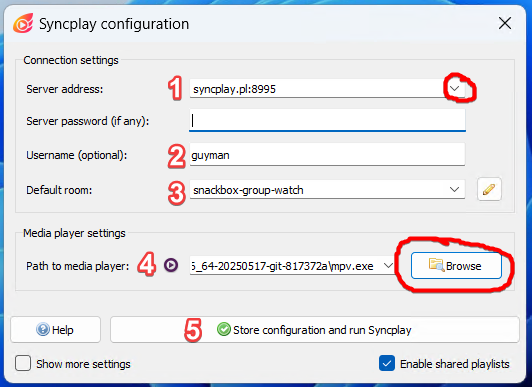Disable the Enable shared playlists checkbox
Screen dimensions: 532x387
387,363
